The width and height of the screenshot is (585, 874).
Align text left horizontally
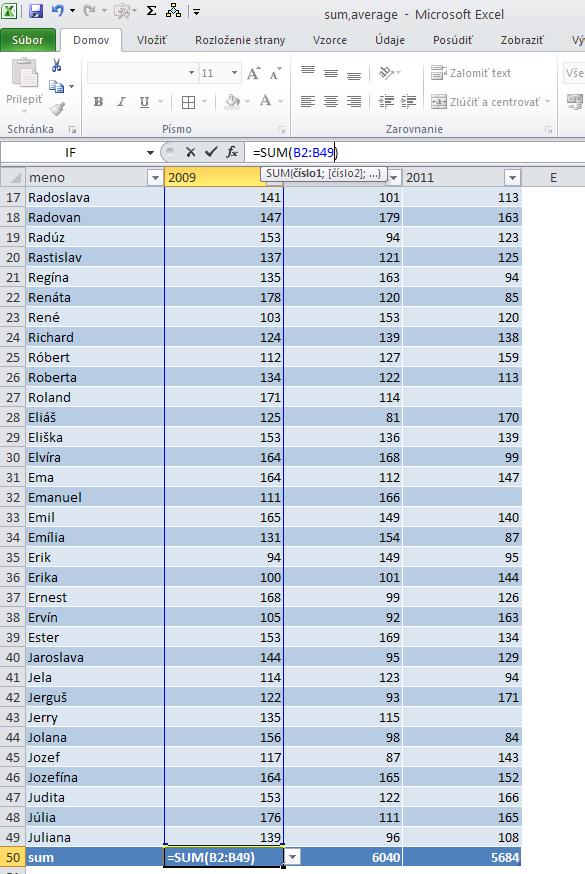[308, 101]
